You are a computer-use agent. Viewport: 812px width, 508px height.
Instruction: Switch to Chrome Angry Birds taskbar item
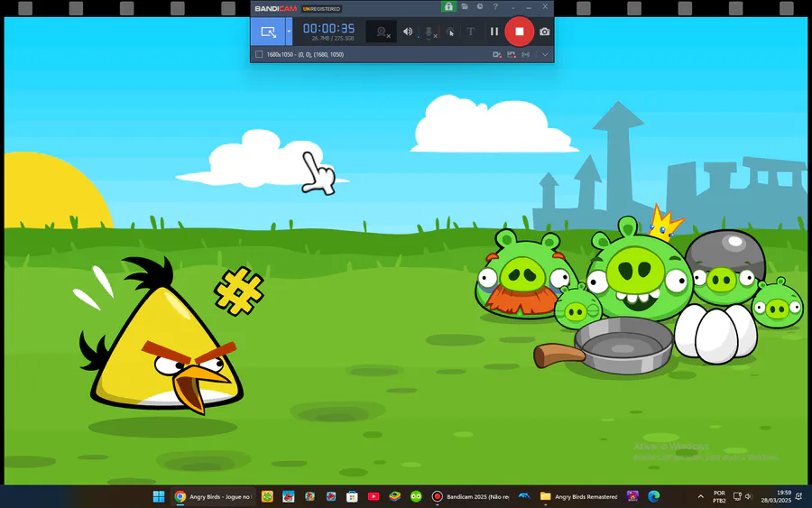coord(213,496)
